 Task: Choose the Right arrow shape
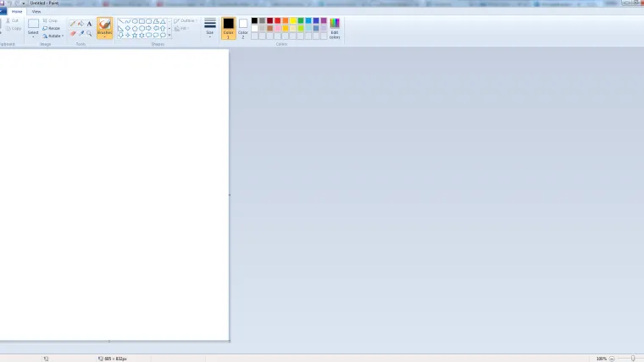(148, 28)
